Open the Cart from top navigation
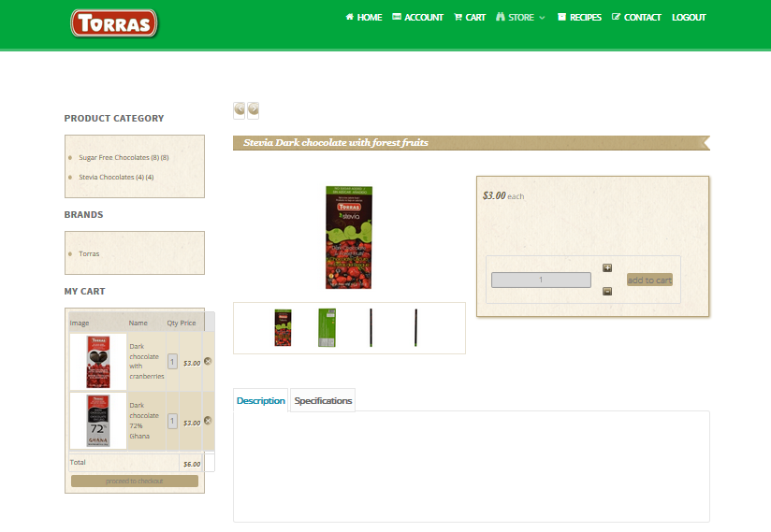 tap(470, 17)
